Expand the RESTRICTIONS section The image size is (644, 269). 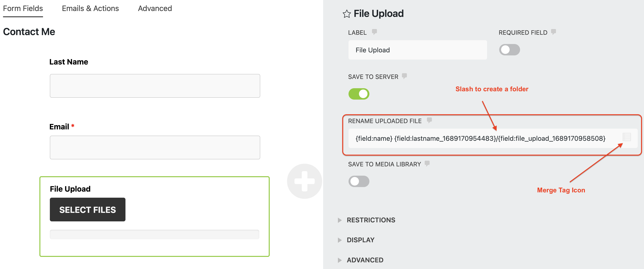point(371,220)
